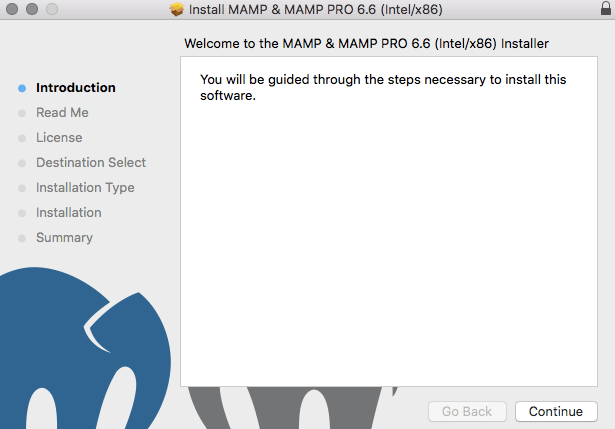Screen dimensions: 615x429
Task: Select the License step in the sidebar
Action: click(x=59, y=138)
